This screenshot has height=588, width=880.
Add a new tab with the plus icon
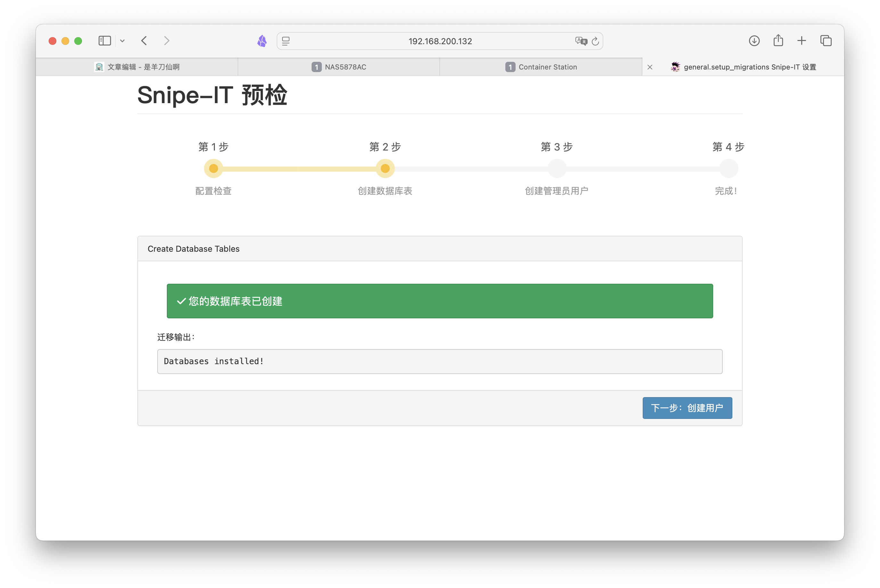(x=801, y=40)
